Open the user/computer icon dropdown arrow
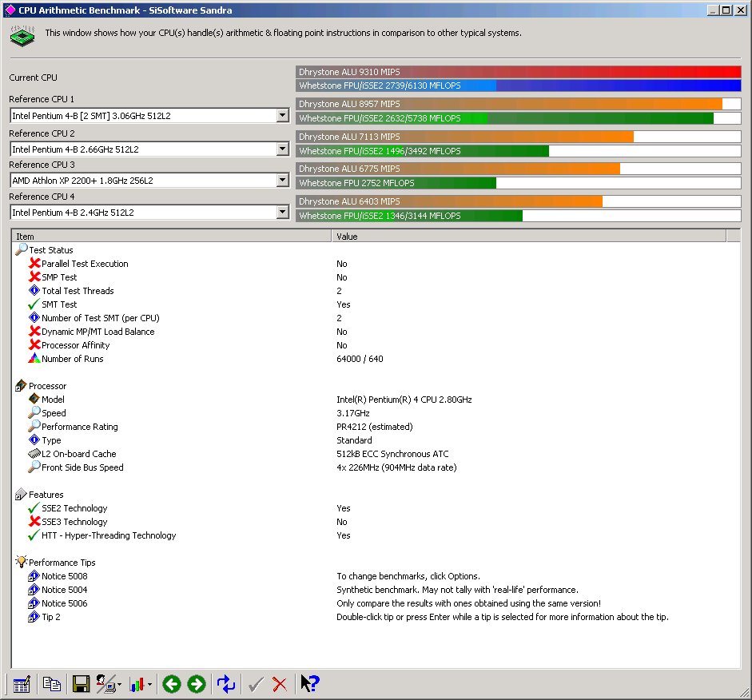752x700 pixels. pos(119,685)
